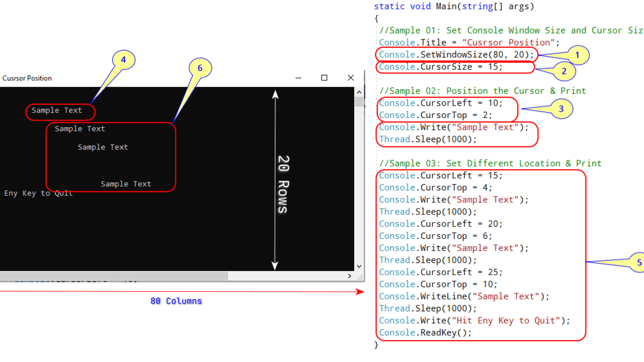
Task: Click the "Eny Key to Quit" console output
Action: (38, 193)
